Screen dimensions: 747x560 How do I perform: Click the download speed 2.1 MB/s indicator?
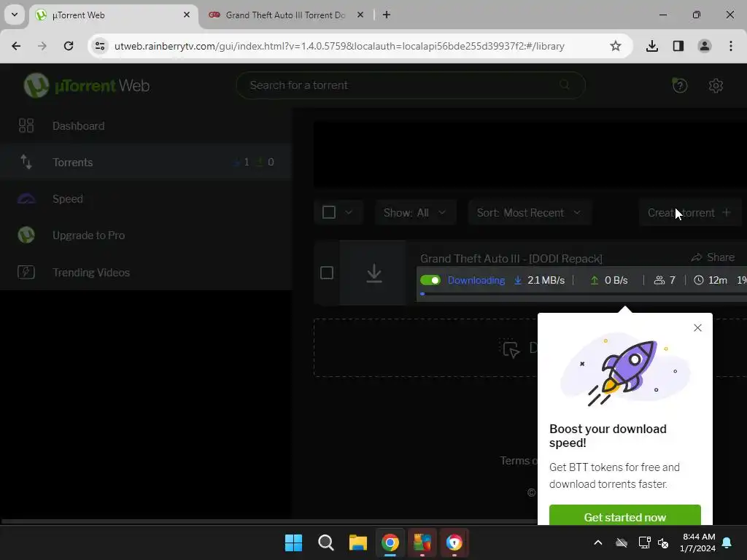coord(539,280)
